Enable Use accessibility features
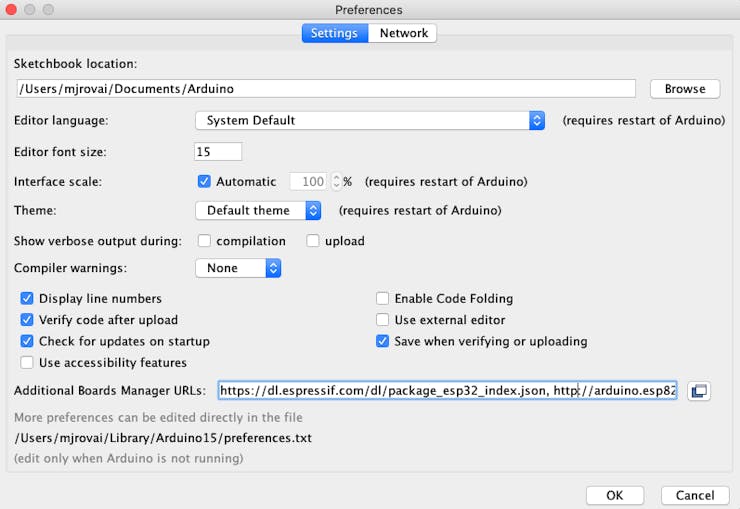Image resolution: width=740 pixels, height=509 pixels. coord(27,362)
